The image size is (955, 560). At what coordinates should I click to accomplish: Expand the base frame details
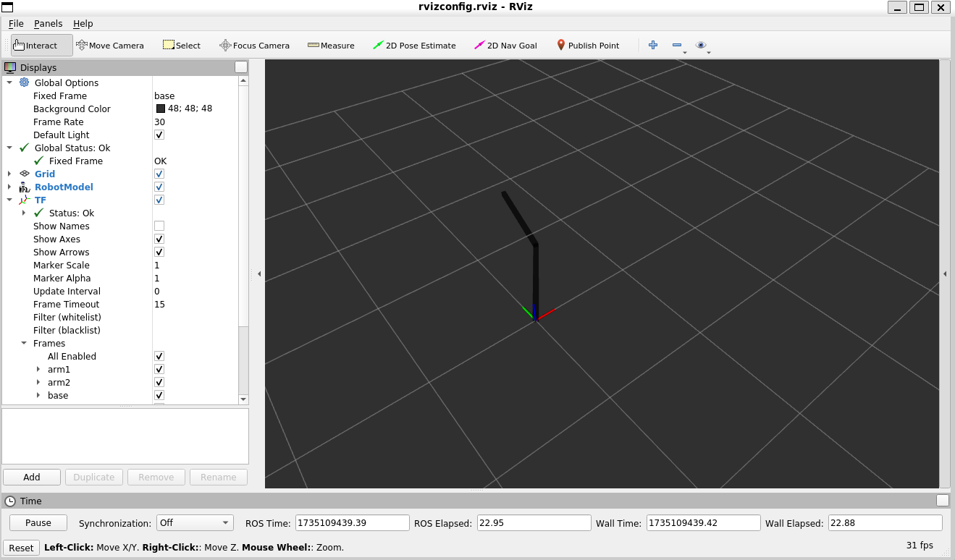coord(38,395)
